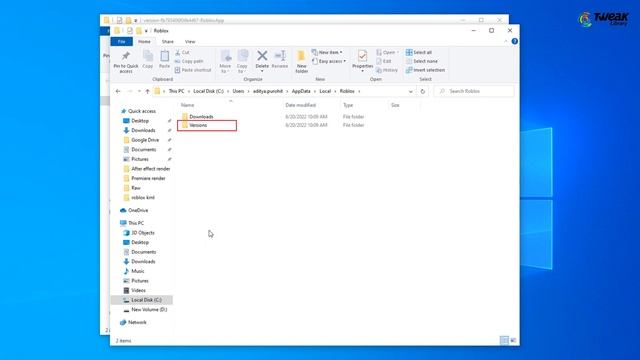Click the Rename icon
This screenshot has height=360, width=640.
click(280, 56)
